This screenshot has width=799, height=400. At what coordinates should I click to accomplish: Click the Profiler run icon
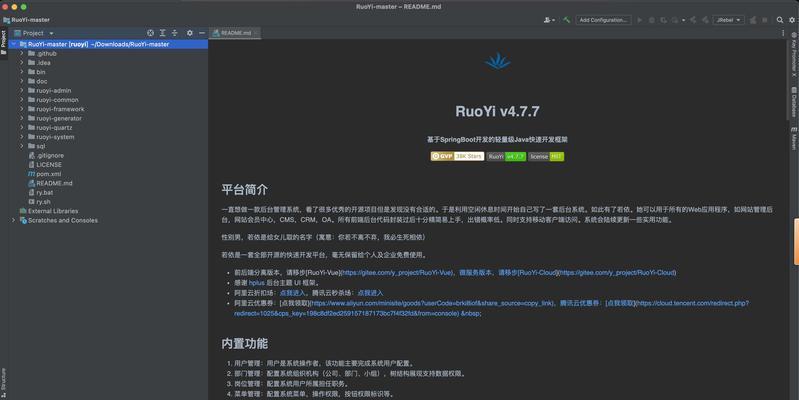point(675,20)
